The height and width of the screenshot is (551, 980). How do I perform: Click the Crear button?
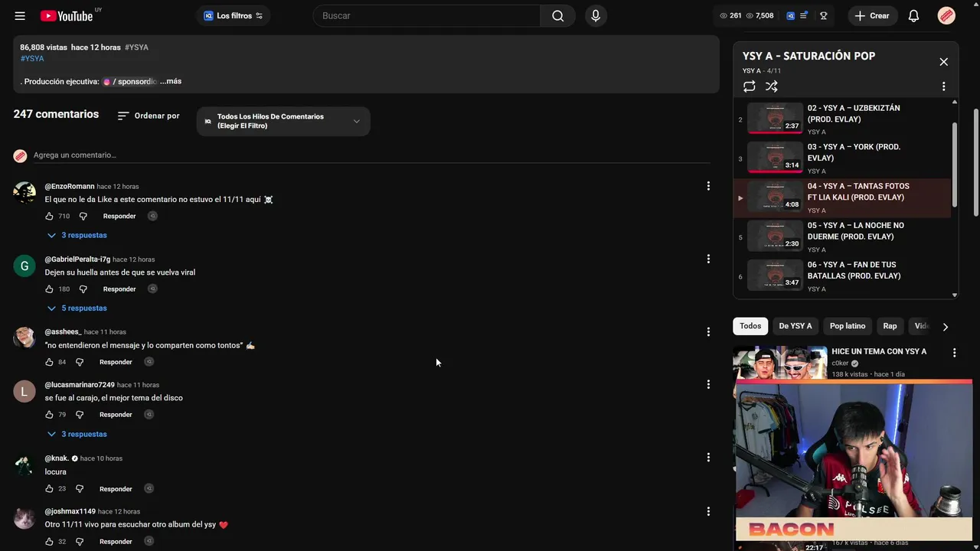coord(872,15)
